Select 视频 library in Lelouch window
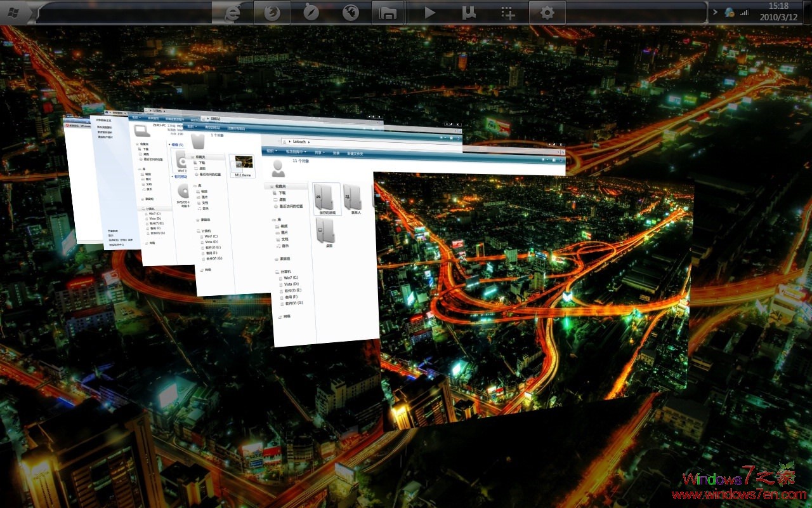The image size is (812, 508). tap(282, 226)
